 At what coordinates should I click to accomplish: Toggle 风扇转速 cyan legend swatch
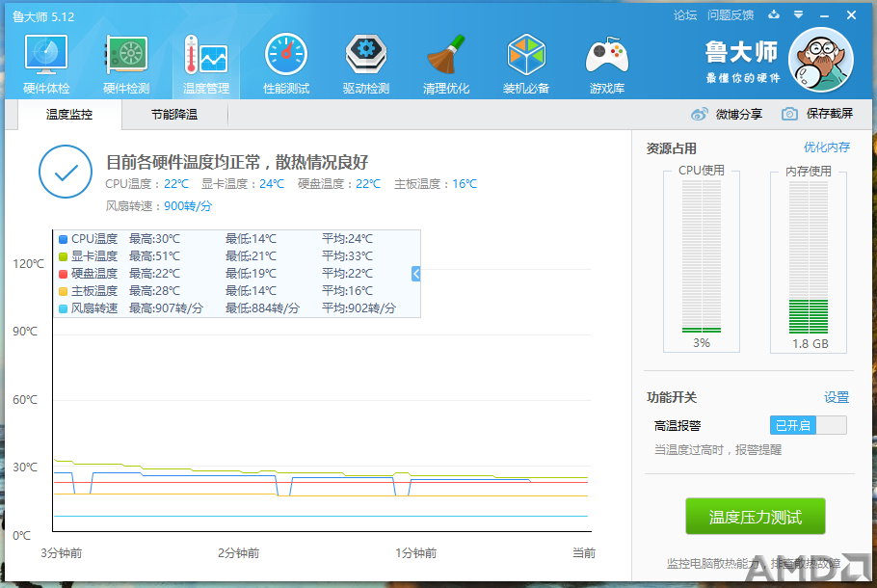(x=64, y=308)
